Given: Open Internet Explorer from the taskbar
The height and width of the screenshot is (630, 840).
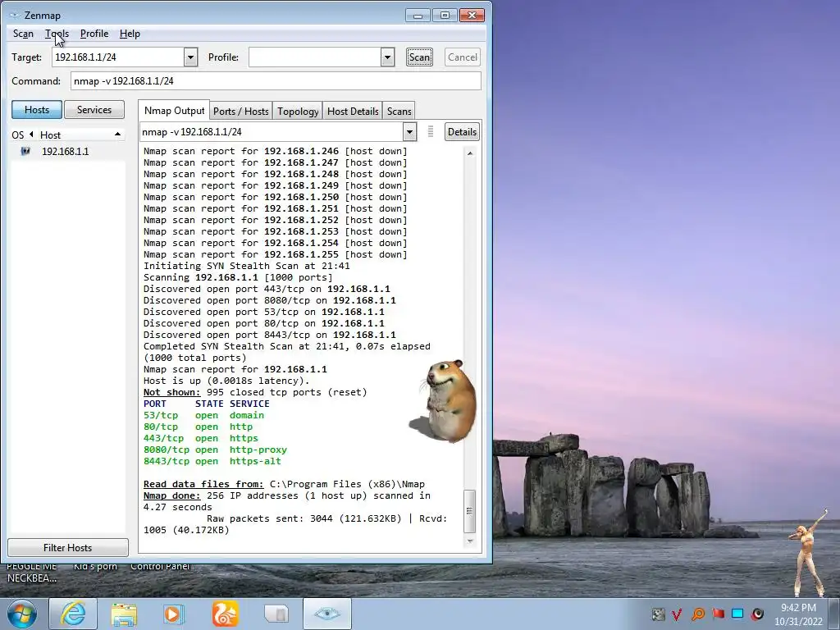Looking at the screenshot, I should [x=73, y=614].
